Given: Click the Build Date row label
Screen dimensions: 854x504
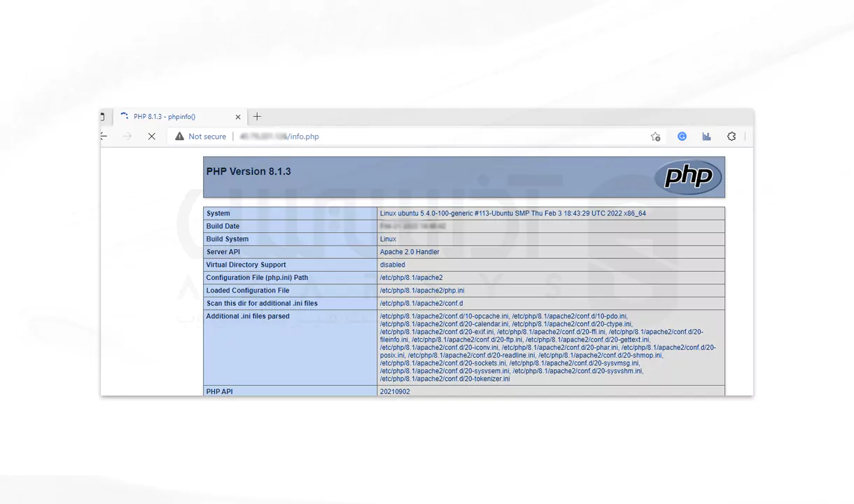Looking at the screenshot, I should (x=223, y=226).
